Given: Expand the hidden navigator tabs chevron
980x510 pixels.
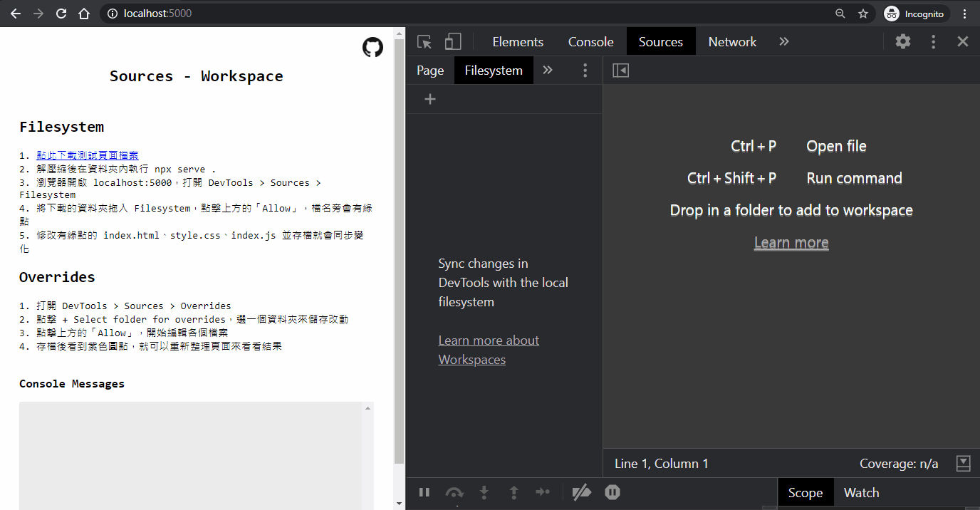Looking at the screenshot, I should [x=547, y=70].
